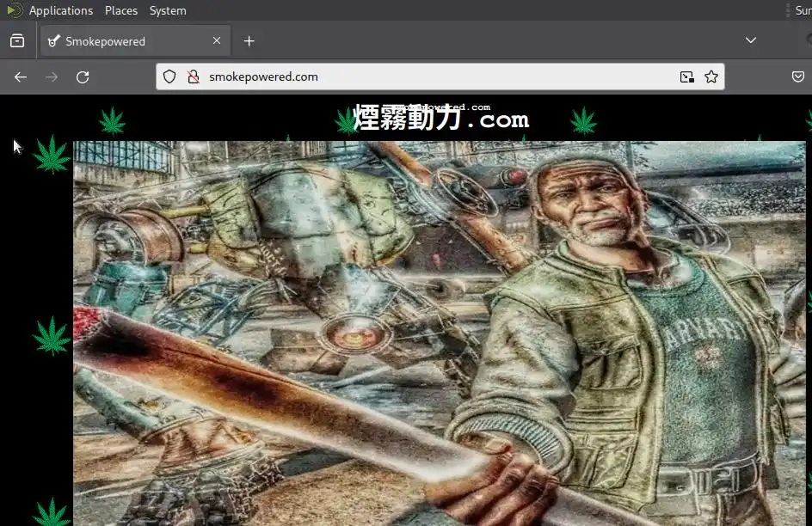The height and width of the screenshot is (526, 812).
Task: Open the Places menu
Action: (x=121, y=10)
